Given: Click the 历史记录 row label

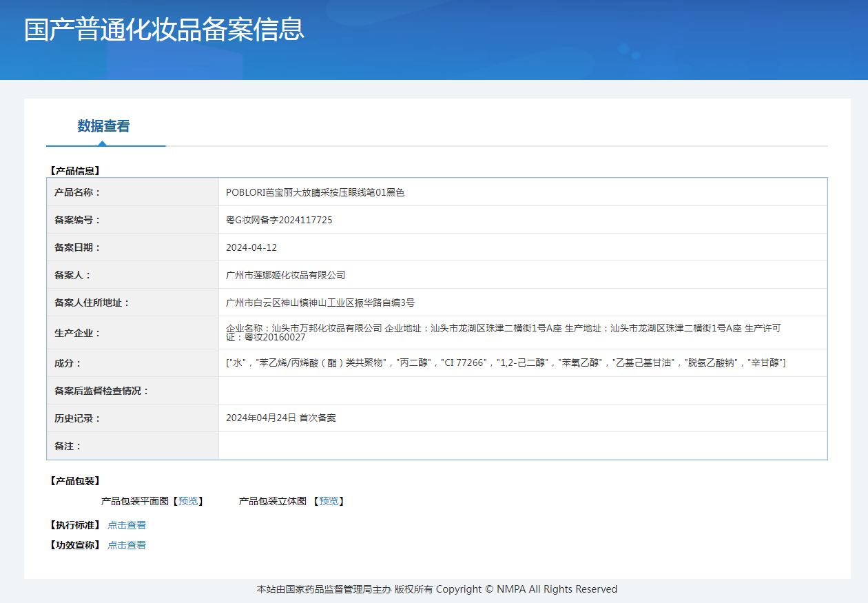Looking at the screenshot, I should 77,418.
